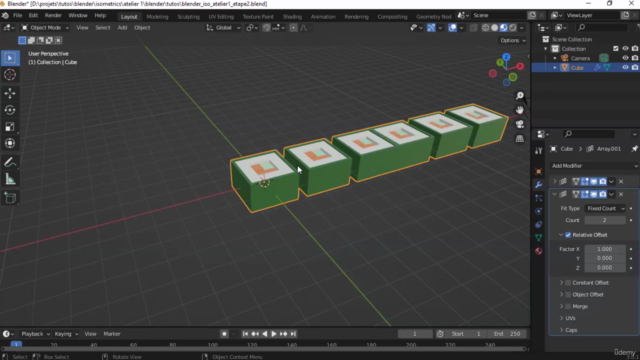Select the Add Cube tool
The image size is (640, 360).
coord(10,198)
